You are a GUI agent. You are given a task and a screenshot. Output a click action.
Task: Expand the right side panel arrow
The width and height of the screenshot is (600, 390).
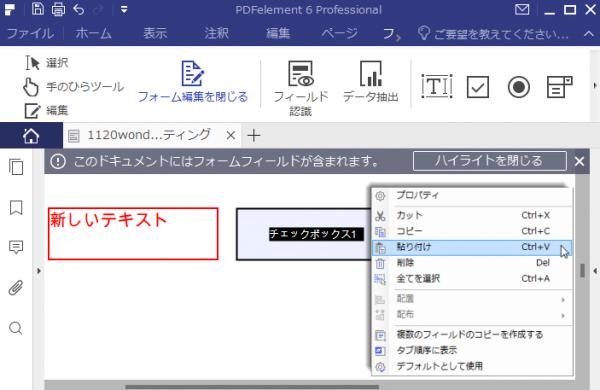click(595, 271)
